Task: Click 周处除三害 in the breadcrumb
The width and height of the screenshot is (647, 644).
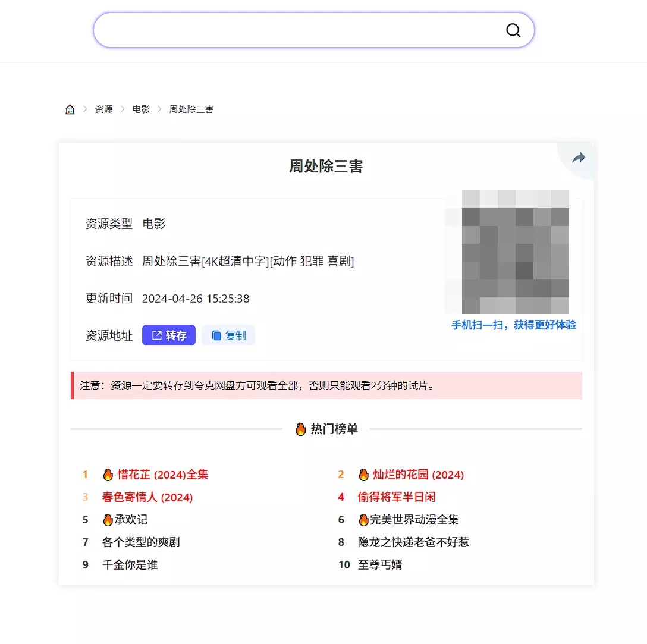Action: [191, 109]
